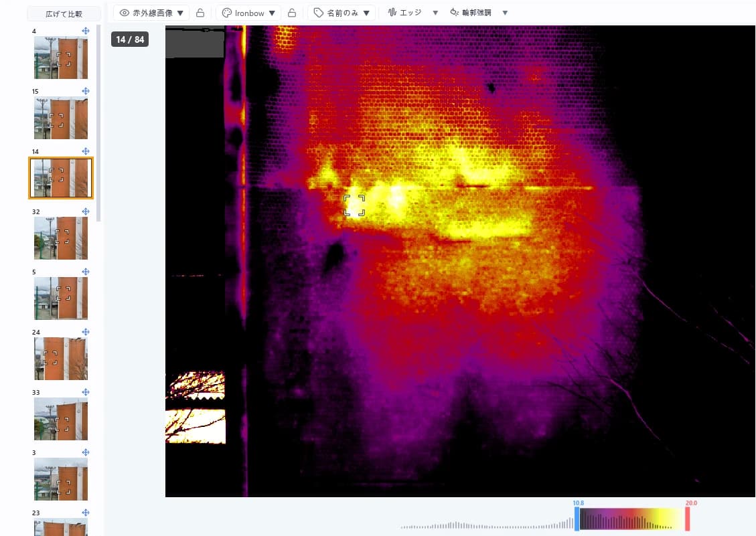Select thumbnail image 33
Viewport: 756px width, 536px height.
(61, 419)
